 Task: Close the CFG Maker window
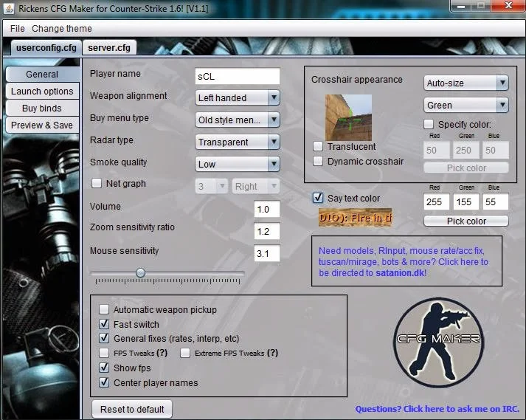pyautogui.click(x=508, y=6)
